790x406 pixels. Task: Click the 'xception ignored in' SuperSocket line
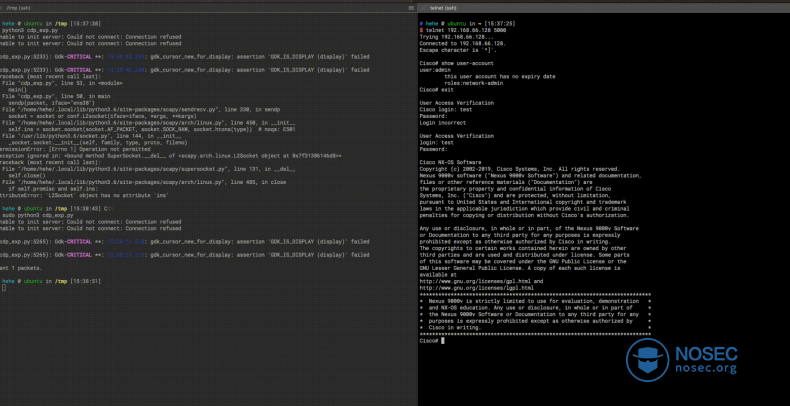[171, 156]
